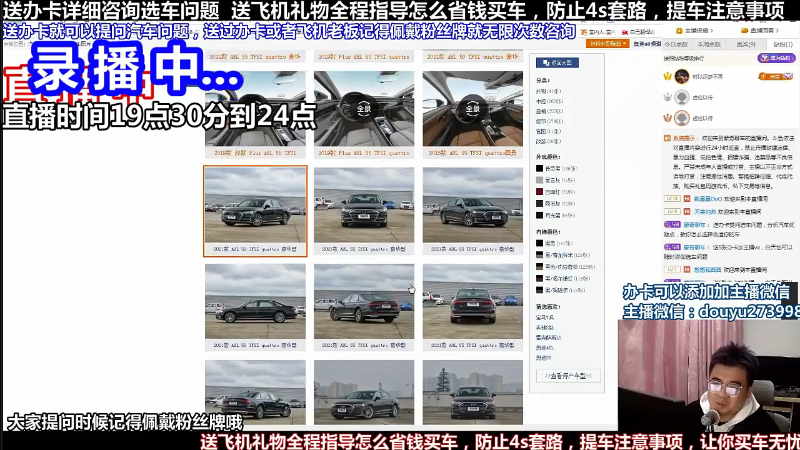This screenshot has width=800, height=450.
Task: Open the 全景 panorama icon on middle interior photo
Action: [x=364, y=109]
